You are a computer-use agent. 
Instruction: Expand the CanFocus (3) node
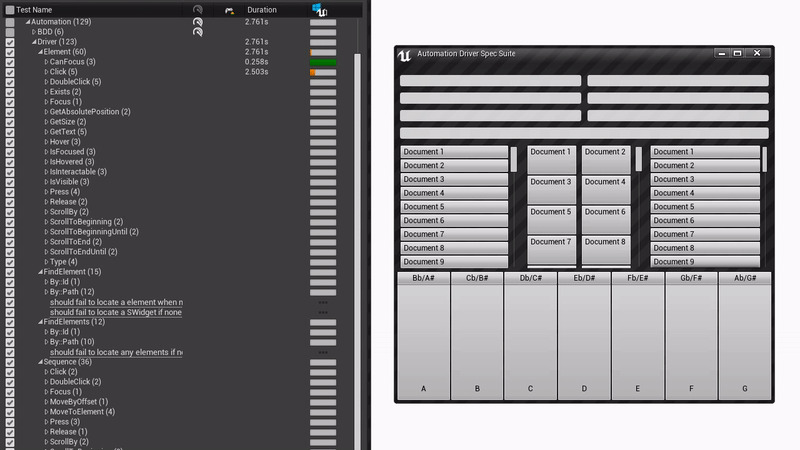[46, 62]
